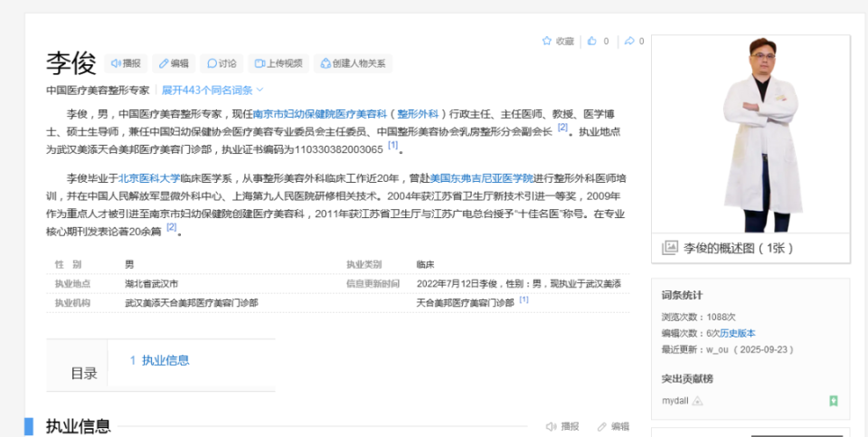Open the 讨论 discussion button
This screenshot has width=868, height=437.
click(222, 63)
